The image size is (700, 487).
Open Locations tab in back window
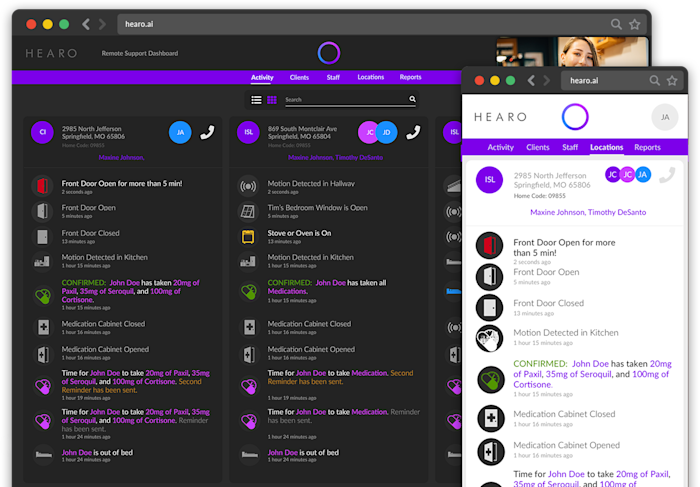371,77
